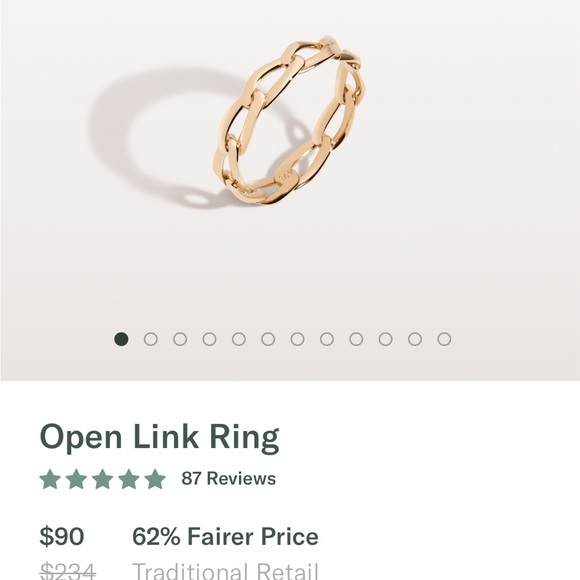Select the seventh carousel indicator dot
Screen dimensions: 580x580
tap(297, 339)
